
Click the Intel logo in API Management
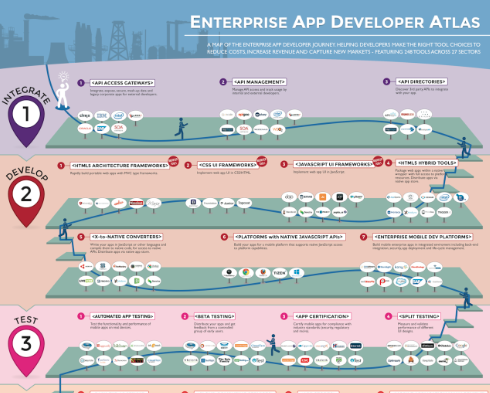tap(278, 115)
